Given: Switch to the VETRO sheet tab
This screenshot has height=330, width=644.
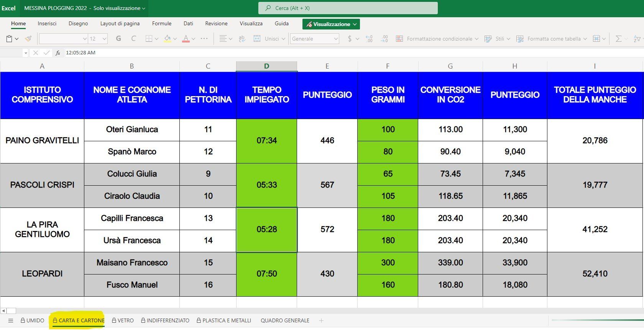Looking at the screenshot, I should click(x=123, y=320).
